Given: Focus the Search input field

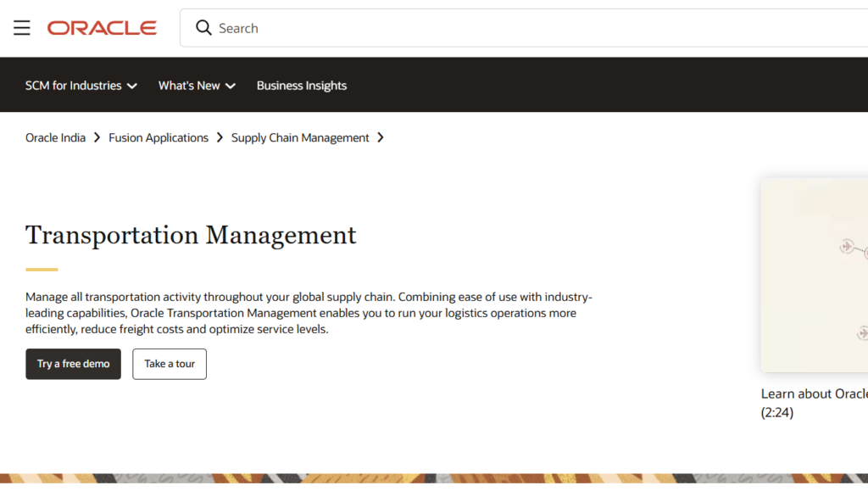Looking at the screenshot, I should coord(524,28).
